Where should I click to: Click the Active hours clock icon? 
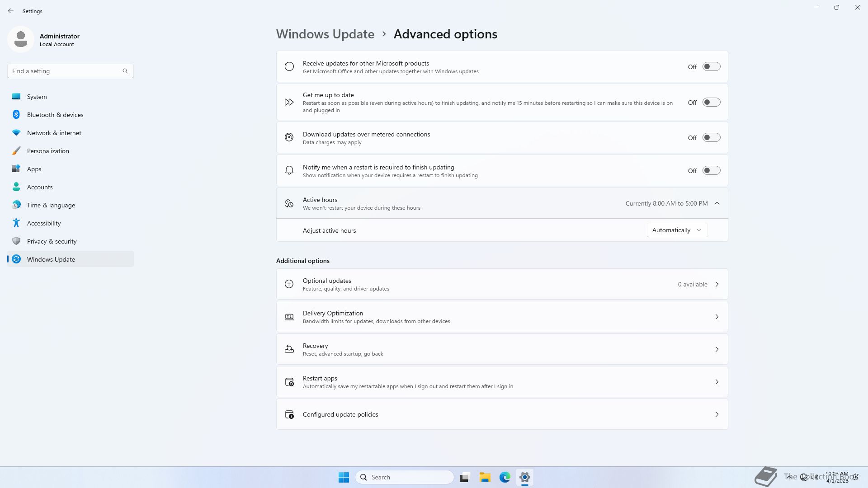coord(289,203)
